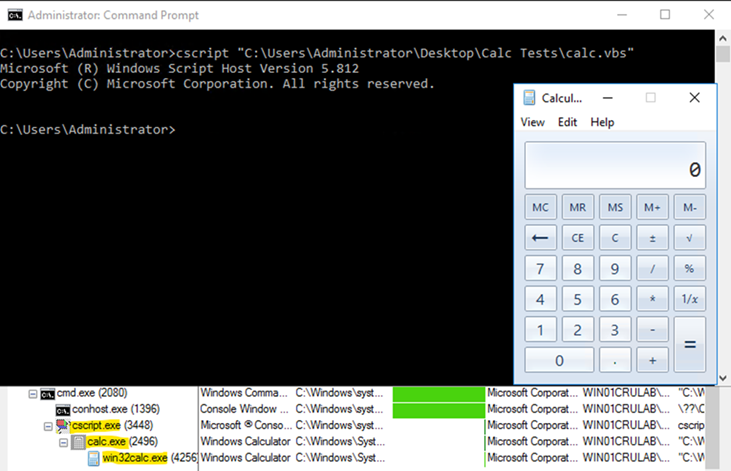
Task: Collapse the calc.exe tree node
Action: click(62, 442)
